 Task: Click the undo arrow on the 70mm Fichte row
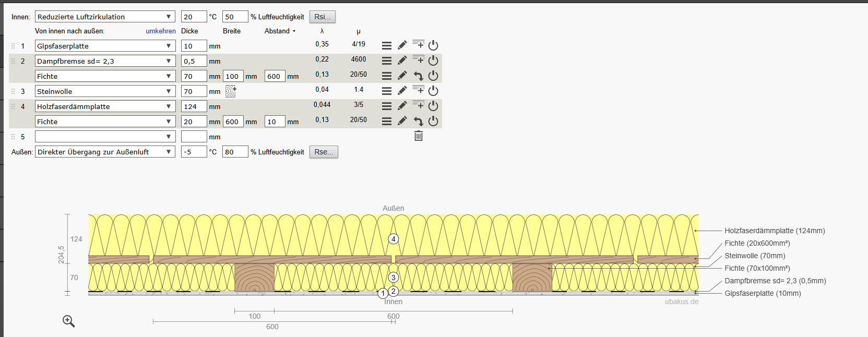click(418, 76)
